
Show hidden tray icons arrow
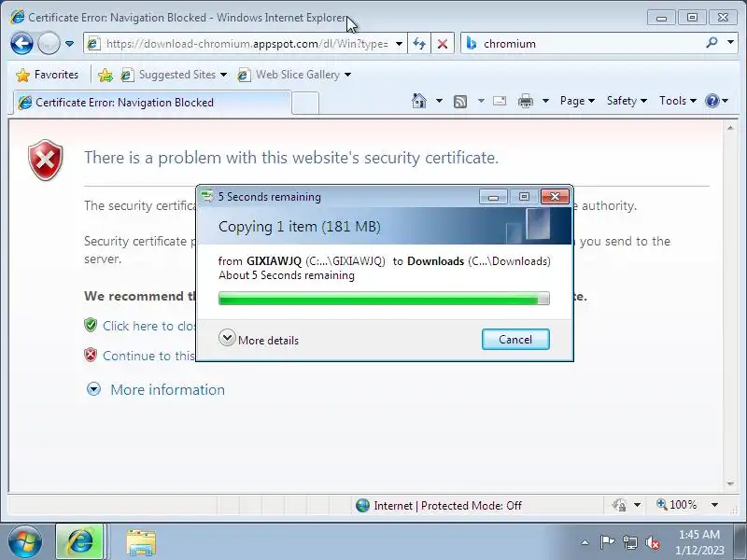pyautogui.click(x=585, y=542)
